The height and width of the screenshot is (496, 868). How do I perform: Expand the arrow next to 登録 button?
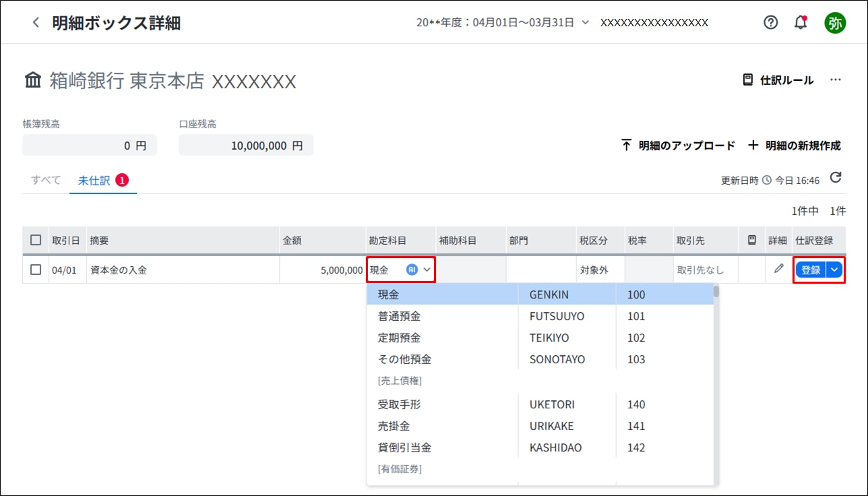(835, 270)
